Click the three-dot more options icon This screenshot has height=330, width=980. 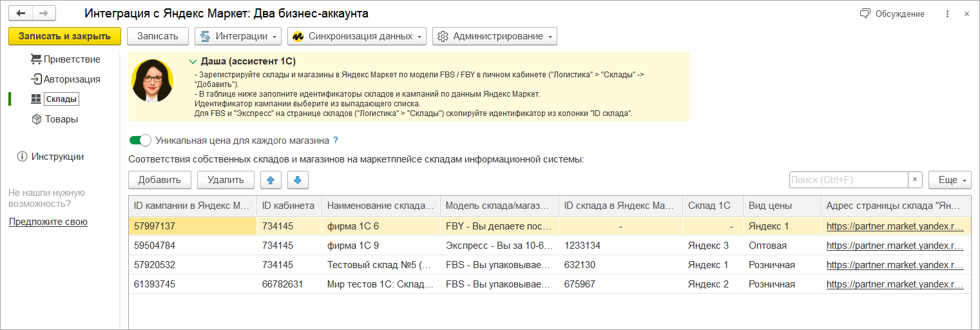click(x=946, y=14)
